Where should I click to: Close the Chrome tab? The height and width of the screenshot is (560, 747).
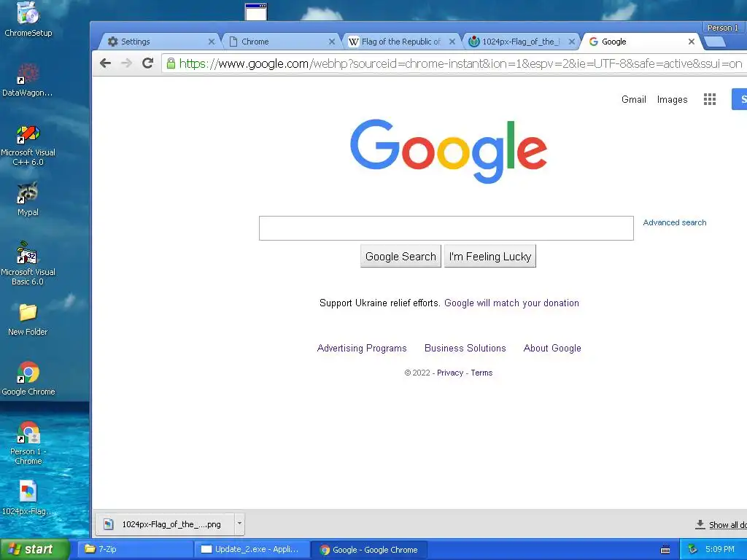point(332,42)
